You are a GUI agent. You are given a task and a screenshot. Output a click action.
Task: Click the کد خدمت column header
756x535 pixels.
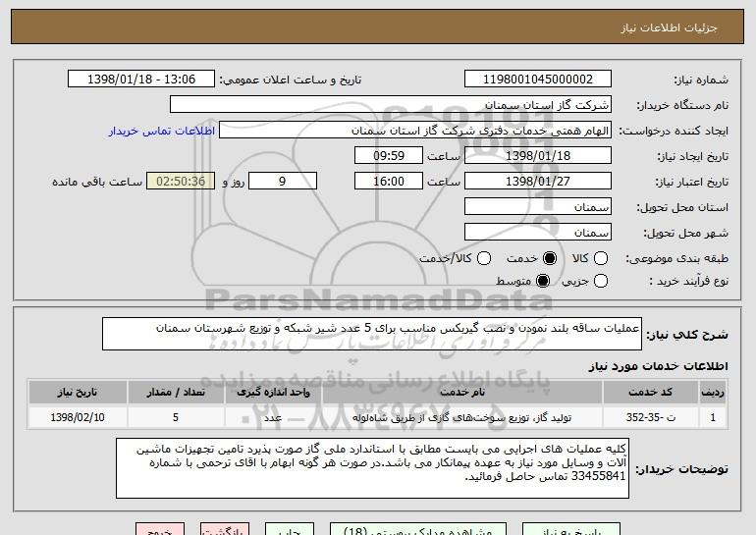(x=650, y=393)
